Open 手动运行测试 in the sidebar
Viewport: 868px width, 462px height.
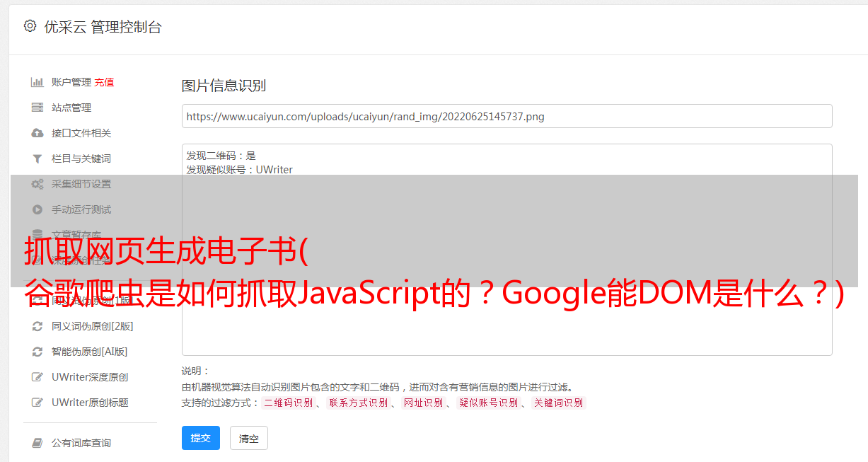click(81, 209)
